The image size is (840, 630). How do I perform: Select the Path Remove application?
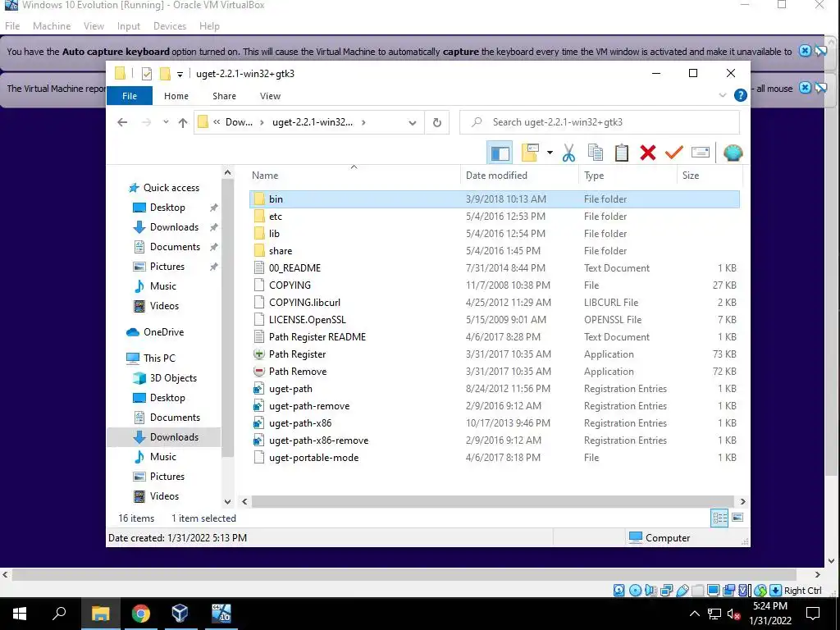(x=495, y=372)
